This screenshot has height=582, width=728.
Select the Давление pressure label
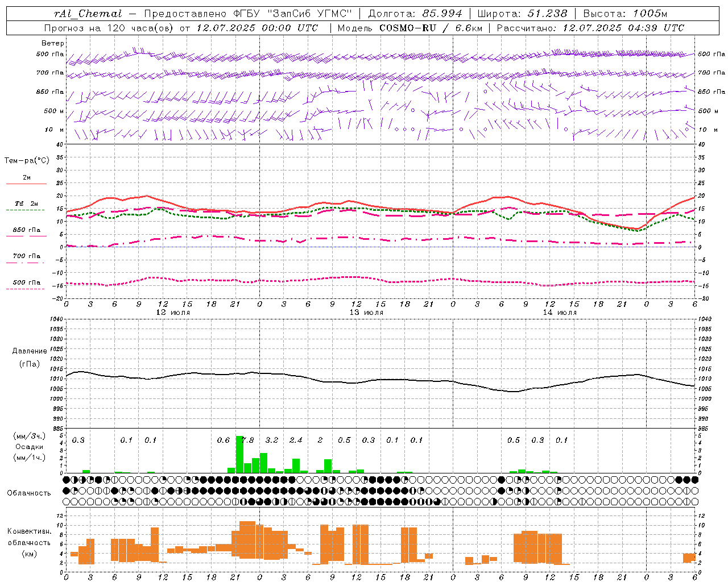pos(30,351)
